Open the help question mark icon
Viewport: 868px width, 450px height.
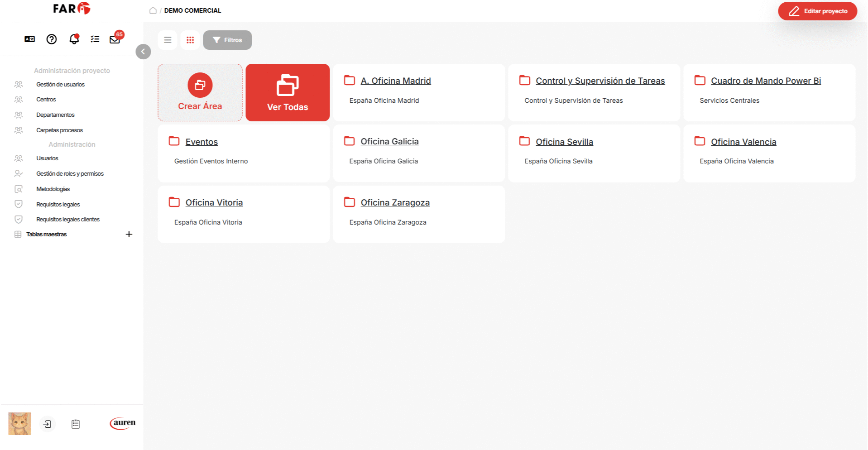pyautogui.click(x=52, y=39)
